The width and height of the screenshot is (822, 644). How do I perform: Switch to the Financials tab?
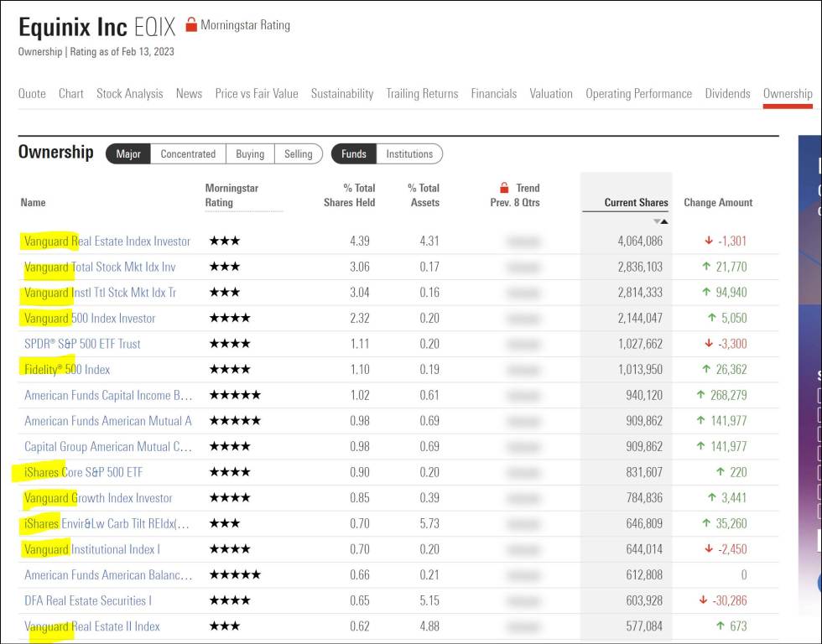(494, 94)
